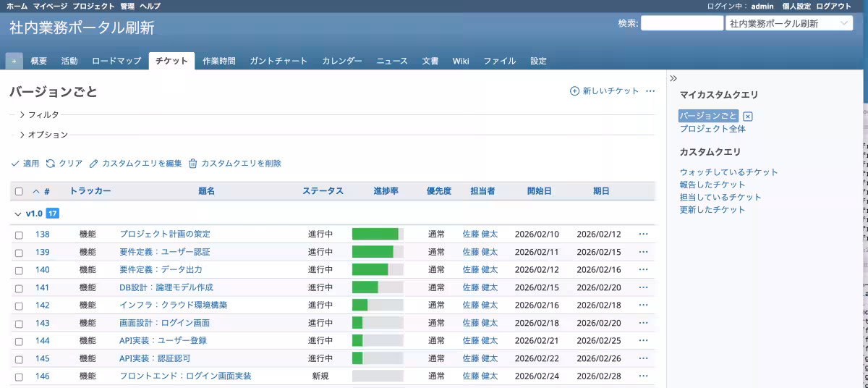Screen dimensions: 868x388
Task: Click the クリア reload icon
Action: click(51, 164)
